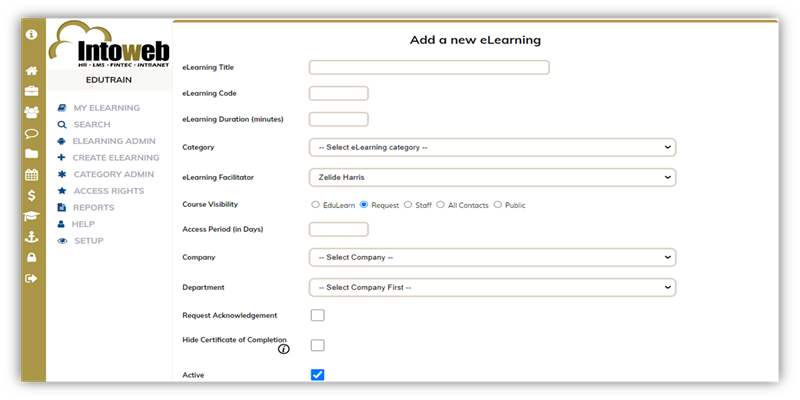
Task: Open the Select Company dropdown
Action: pyautogui.click(x=492, y=257)
